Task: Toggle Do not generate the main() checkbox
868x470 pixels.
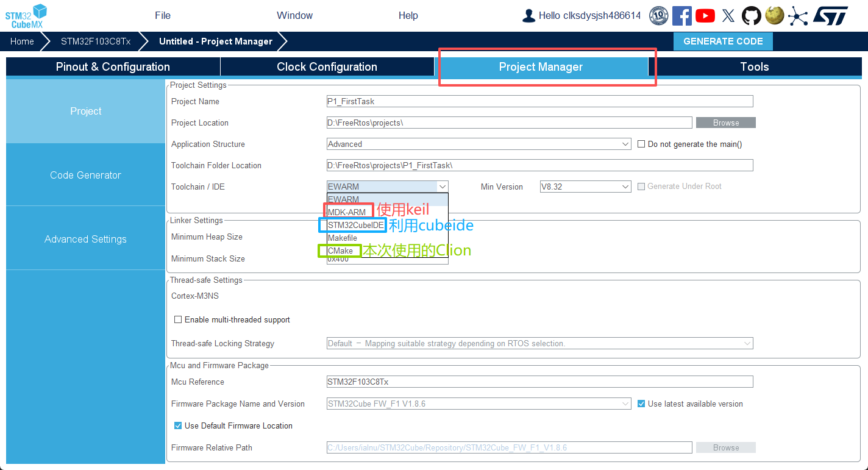Action: click(x=641, y=144)
